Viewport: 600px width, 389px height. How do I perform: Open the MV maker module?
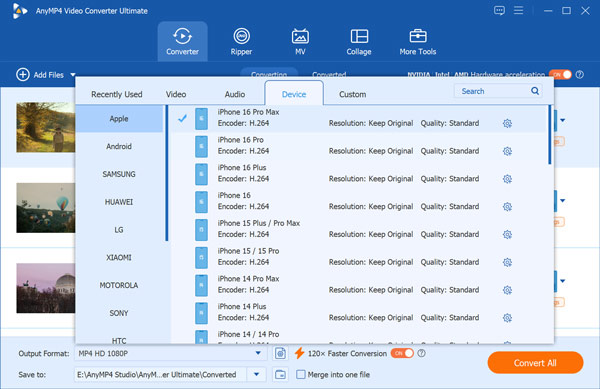[300, 41]
